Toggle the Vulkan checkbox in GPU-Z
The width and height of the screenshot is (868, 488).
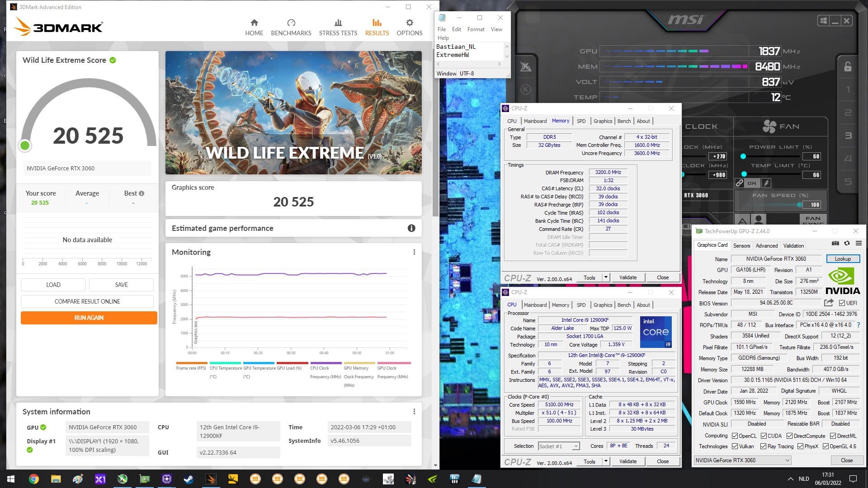coord(735,446)
